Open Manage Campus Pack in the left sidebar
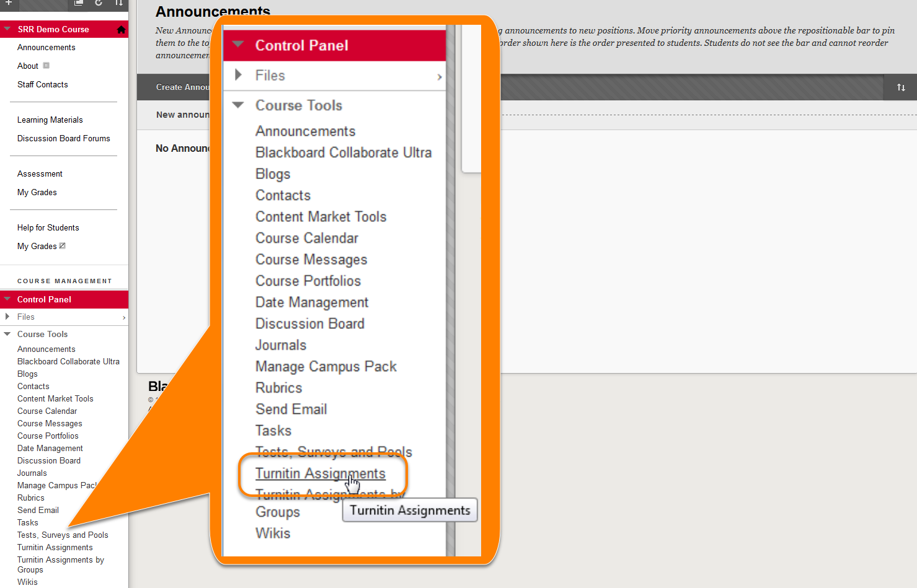This screenshot has height=588, width=917. [x=56, y=485]
